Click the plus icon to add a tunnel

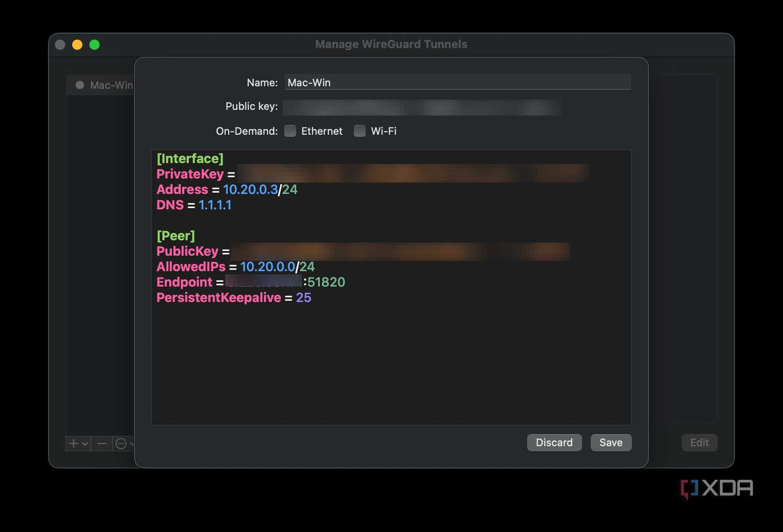tap(74, 444)
